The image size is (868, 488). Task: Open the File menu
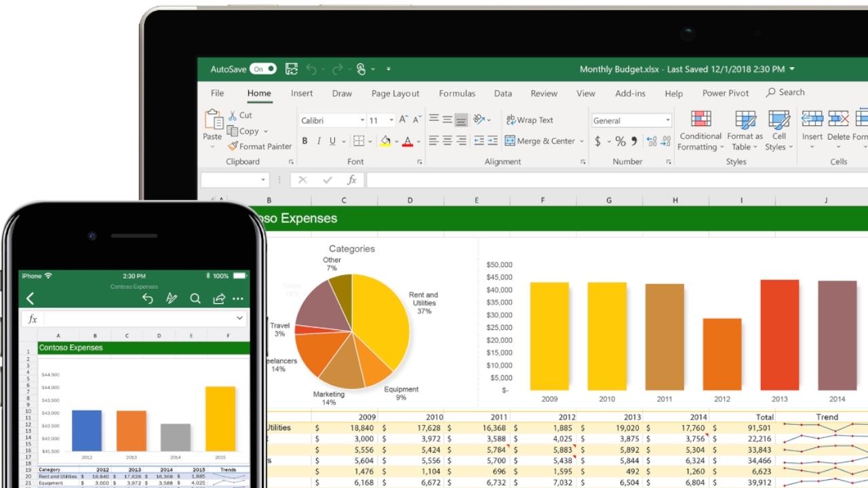217,94
